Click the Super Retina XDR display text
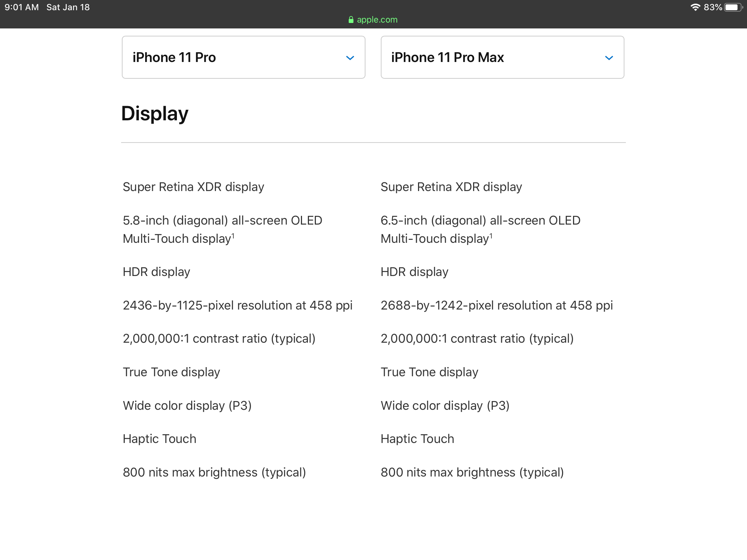 [x=194, y=187]
